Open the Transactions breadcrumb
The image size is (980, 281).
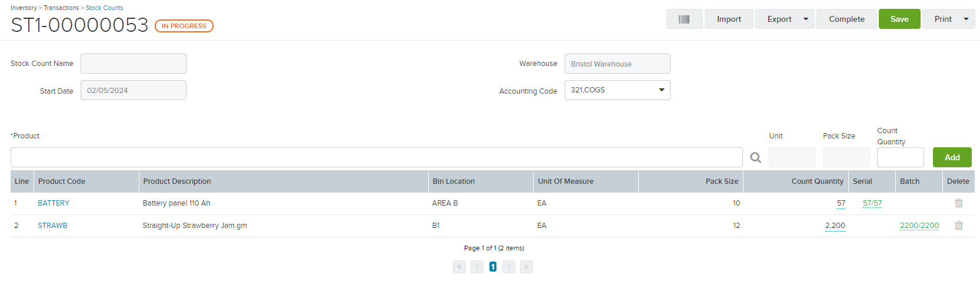coord(61,8)
